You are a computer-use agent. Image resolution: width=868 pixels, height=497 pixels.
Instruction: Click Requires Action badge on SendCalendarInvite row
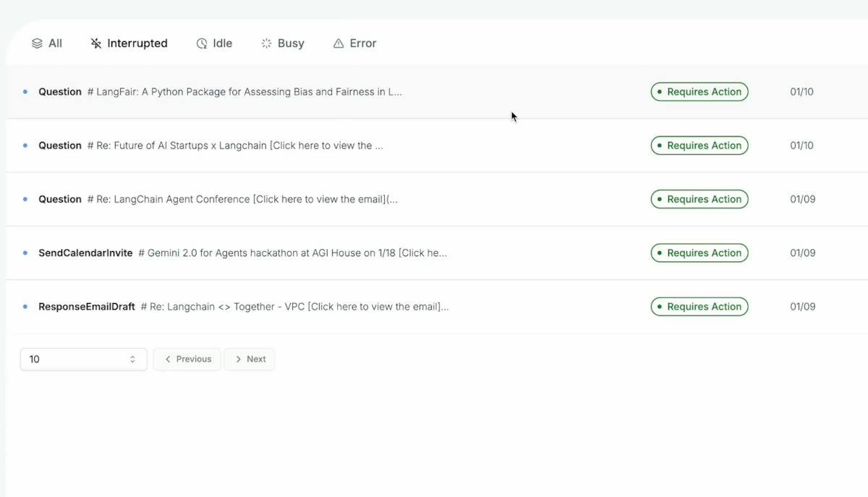coord(699,252)
